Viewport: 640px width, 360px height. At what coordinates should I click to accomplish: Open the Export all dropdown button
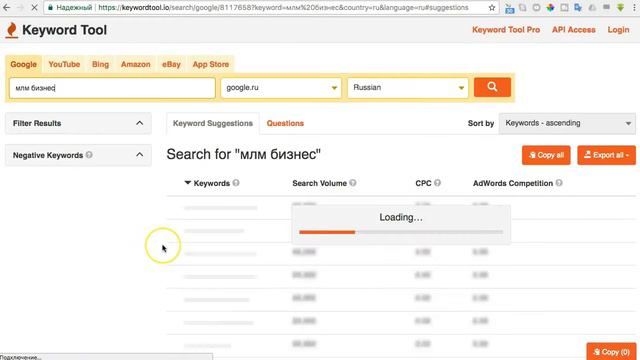coord(607,155)
